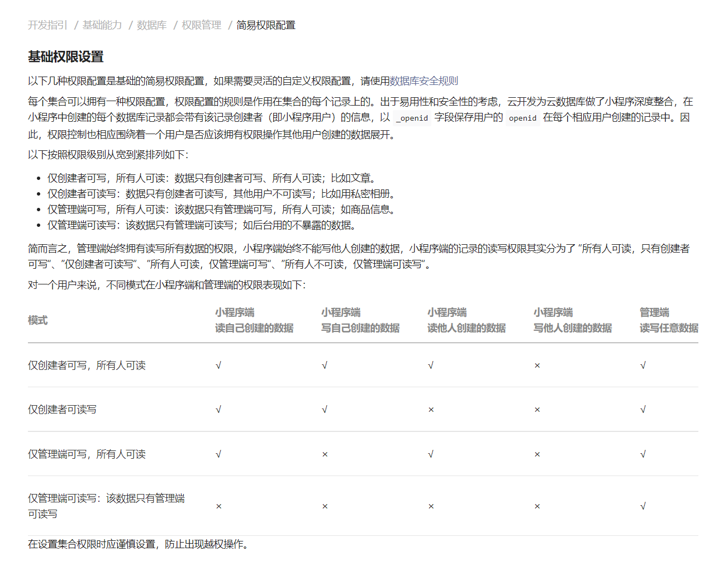Select 管理端 cell in 仅创建者可读写 row
Image resolution: width=728 pixels, height=575 pixels.
pyautogui.click(x=643, y=410)
